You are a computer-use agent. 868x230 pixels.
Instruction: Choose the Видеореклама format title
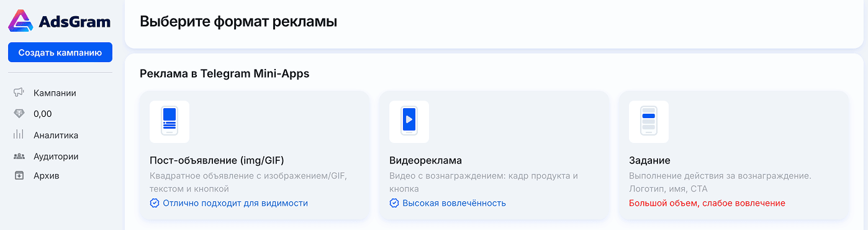(x=426, y=160)
